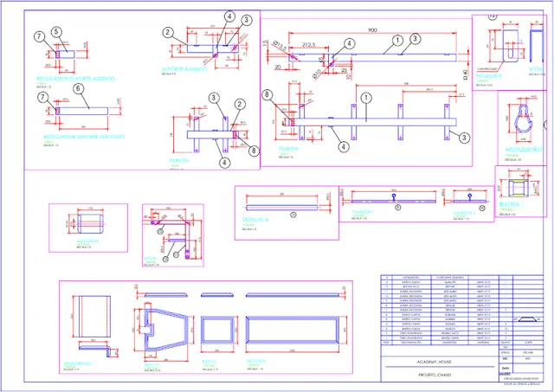Click the flat bar drawing above DETALHE 4
The image size is (554, 392).
[282, 208]
